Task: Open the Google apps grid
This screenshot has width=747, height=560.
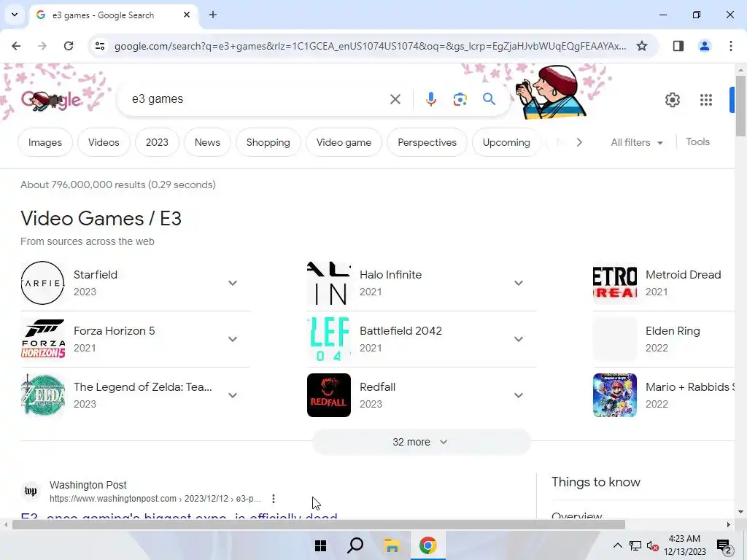Action: (x=706, y=100)
